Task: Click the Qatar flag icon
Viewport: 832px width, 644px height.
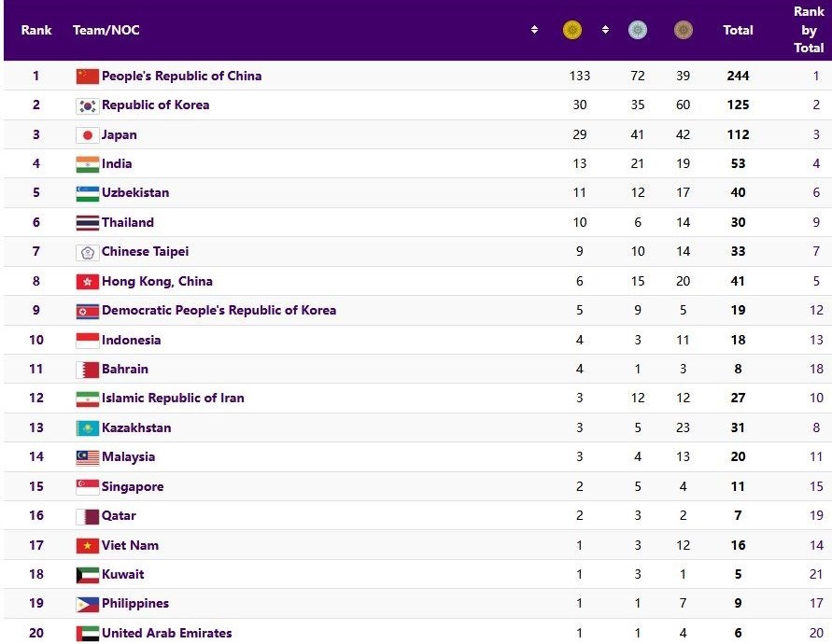Action: pyautogui.click(x=88, y=516)
